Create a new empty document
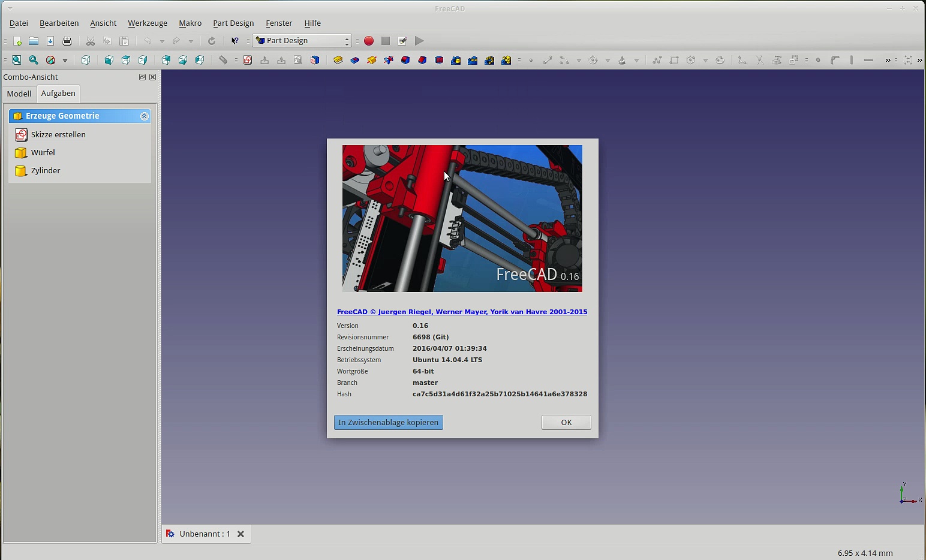The image size is (926, 560). coord(17,41)
